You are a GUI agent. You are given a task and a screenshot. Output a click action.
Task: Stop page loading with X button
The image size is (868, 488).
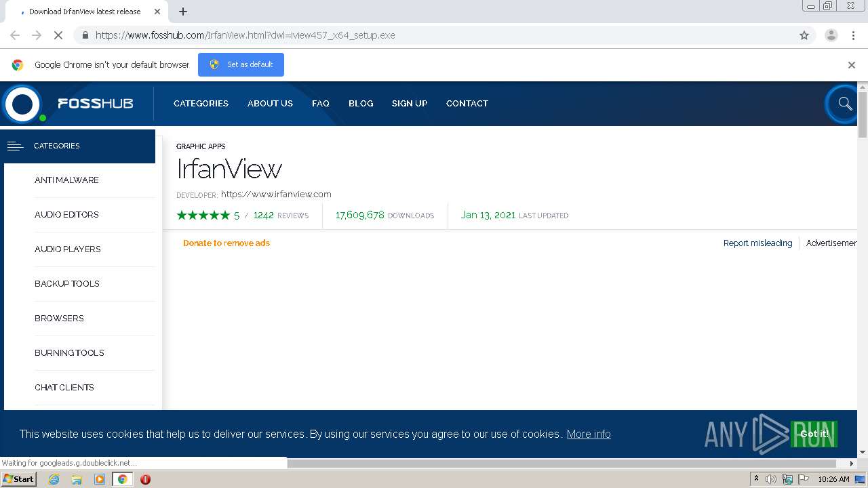coord(58,35)
